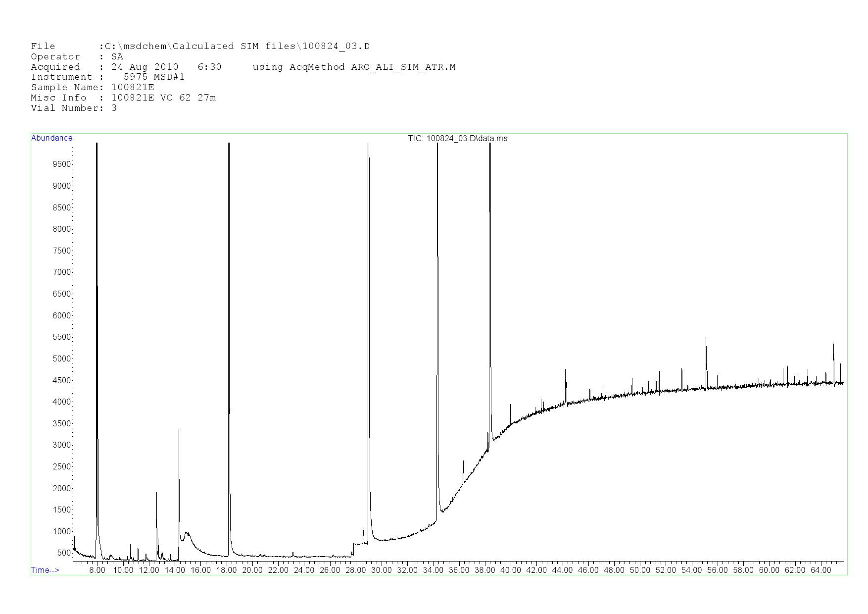Screen dimensions: 868x614
Task: Click the blue Time--> axis label
Action: 45,570
